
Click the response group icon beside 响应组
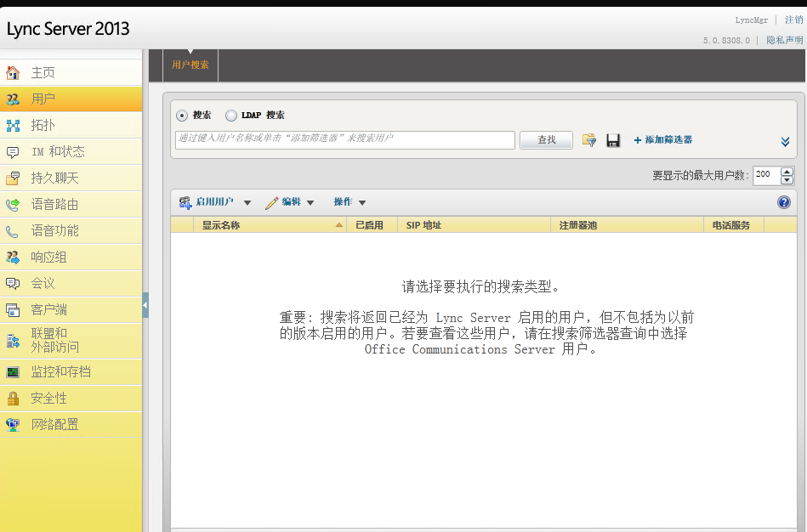tap(13, 258)
